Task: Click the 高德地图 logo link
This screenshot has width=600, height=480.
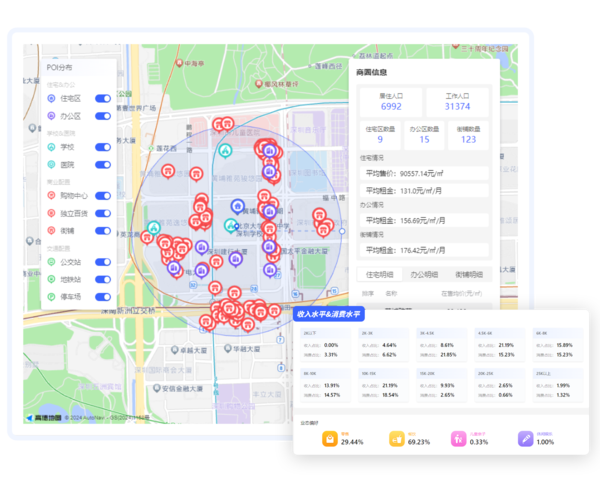Action: pos(44,418)
